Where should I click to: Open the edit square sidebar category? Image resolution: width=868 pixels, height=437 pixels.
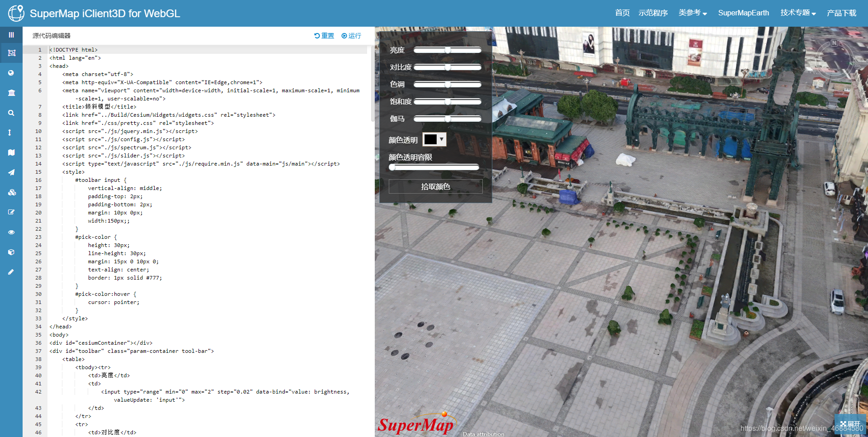pos(11,212)
